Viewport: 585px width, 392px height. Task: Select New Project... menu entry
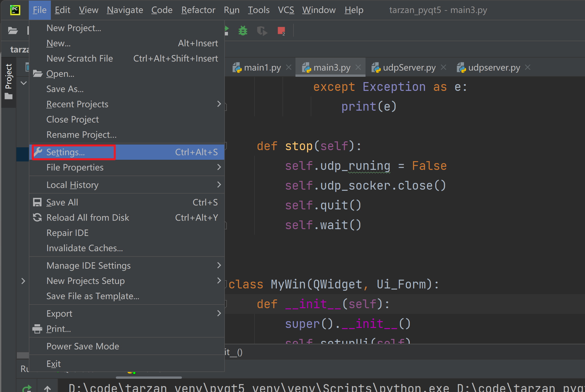tap(127, 28)
